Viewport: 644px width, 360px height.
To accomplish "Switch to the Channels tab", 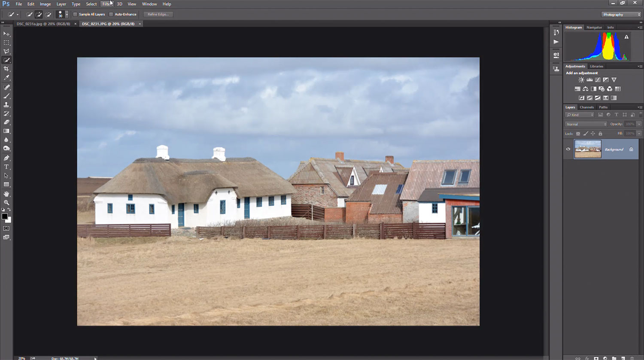I will (586, 107).
